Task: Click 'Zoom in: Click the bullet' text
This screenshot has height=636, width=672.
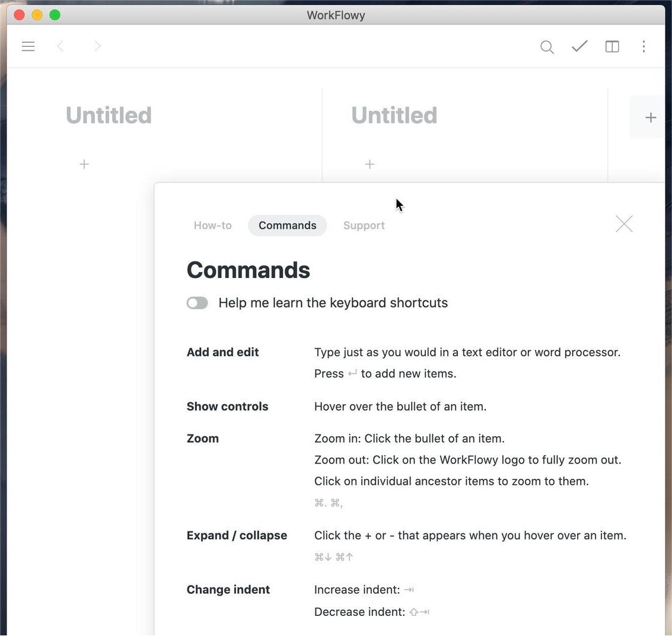Action: (409, 439)
